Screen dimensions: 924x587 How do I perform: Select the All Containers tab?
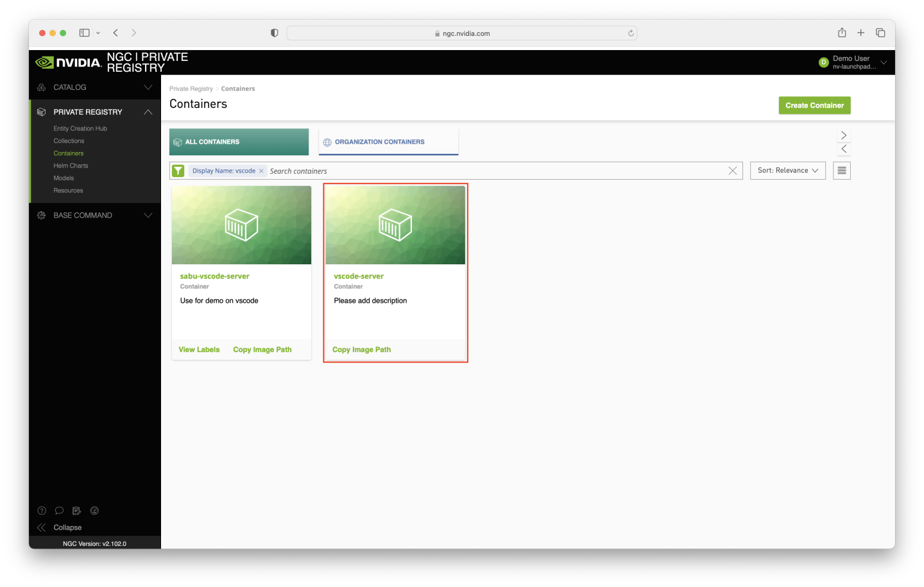tap(239, 142)
